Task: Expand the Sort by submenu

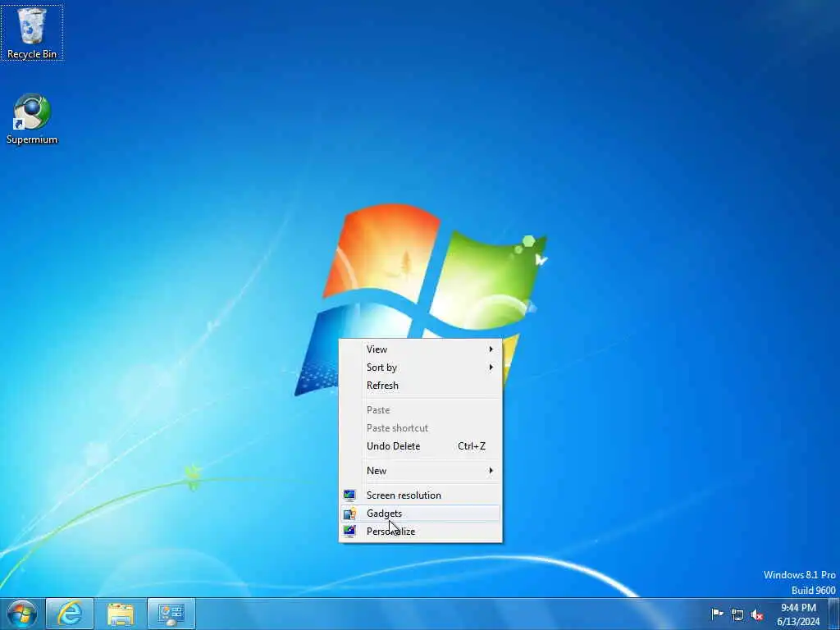Action: 421,367
